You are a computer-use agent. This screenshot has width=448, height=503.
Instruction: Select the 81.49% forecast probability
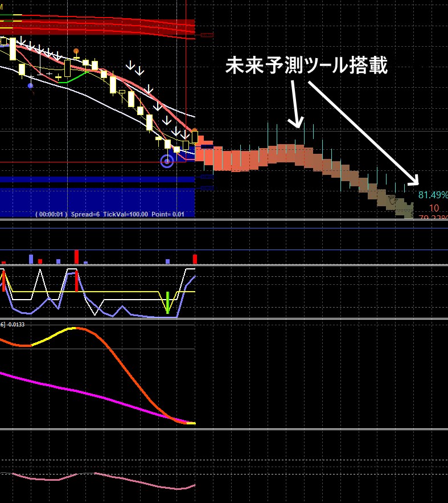433,195
